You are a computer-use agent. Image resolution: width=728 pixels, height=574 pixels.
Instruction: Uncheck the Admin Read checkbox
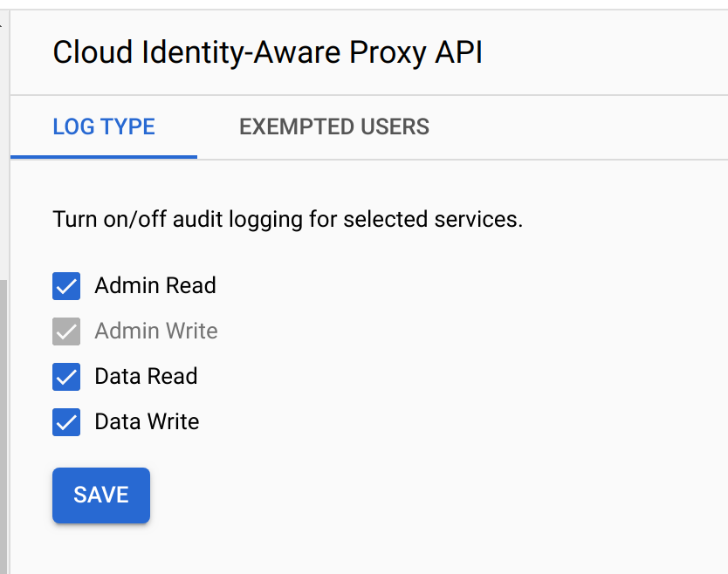66,286
